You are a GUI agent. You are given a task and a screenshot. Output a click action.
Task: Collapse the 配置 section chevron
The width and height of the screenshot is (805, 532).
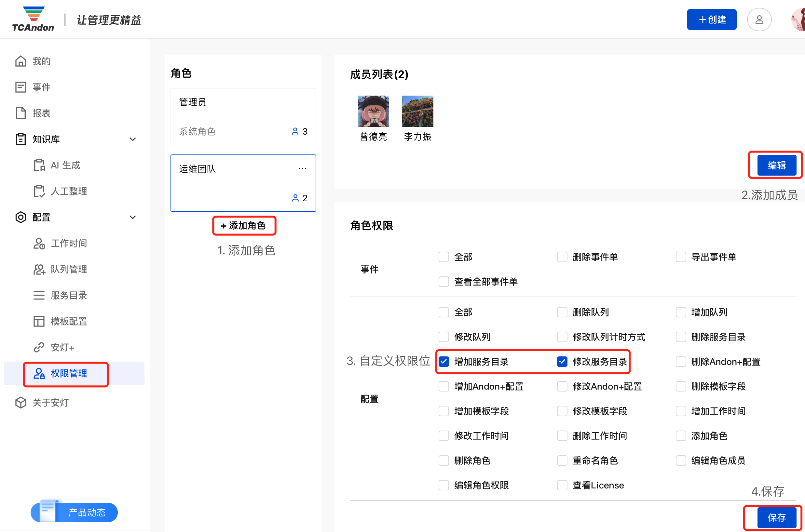pyautogui.click(x=133, y=217)
